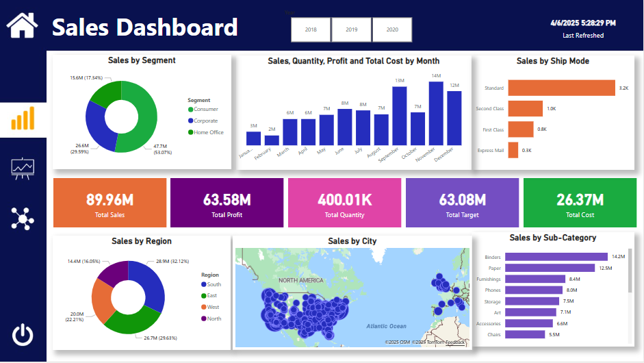This screenshot has width=644, height=363.
Task: Select the Binders sub-category bar
Action: 556,257
